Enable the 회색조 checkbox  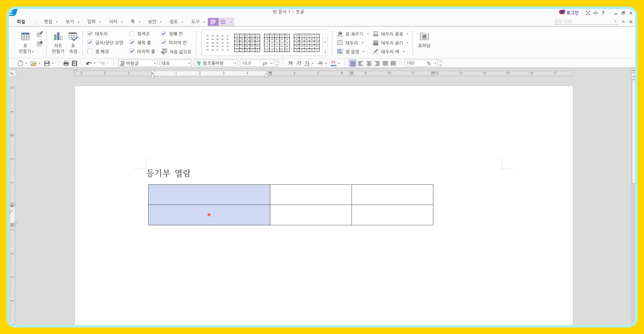coord(132,34)
